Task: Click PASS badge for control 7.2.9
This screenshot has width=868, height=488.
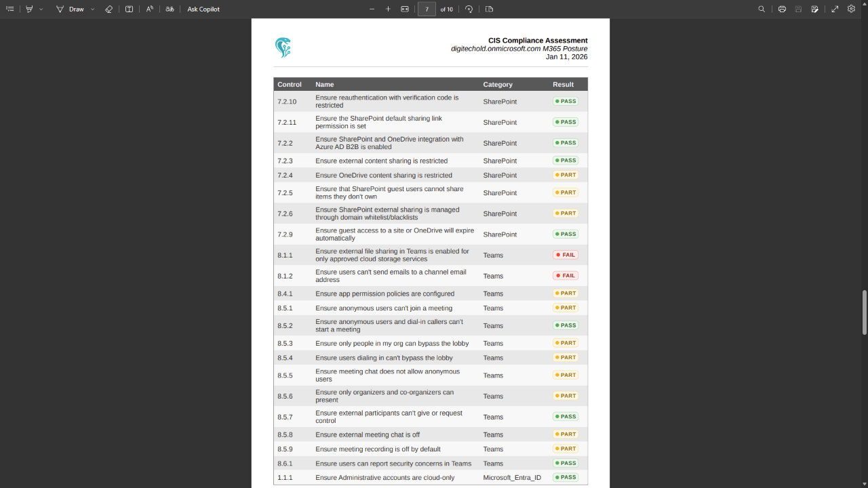Action: [x=566, y=234]
